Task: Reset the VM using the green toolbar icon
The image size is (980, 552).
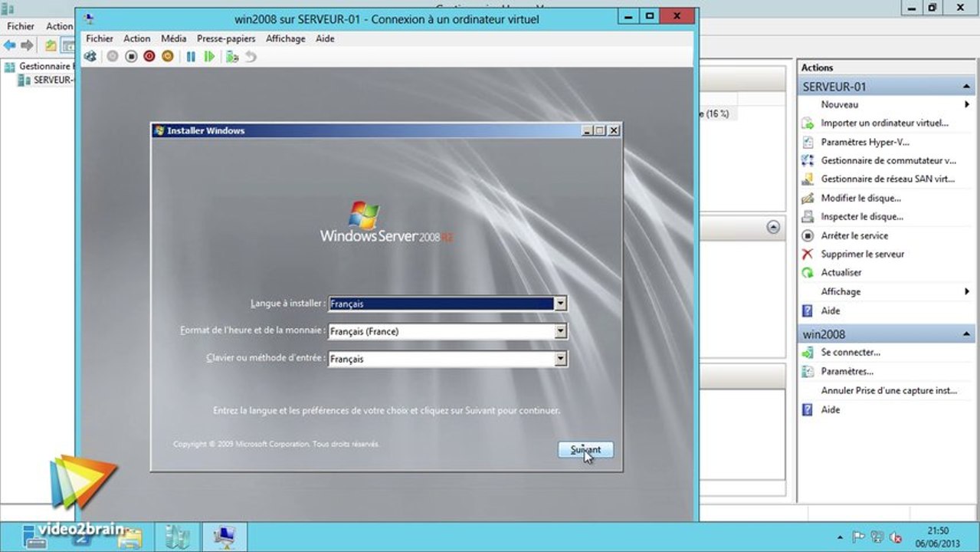Action: pos(209,57)
